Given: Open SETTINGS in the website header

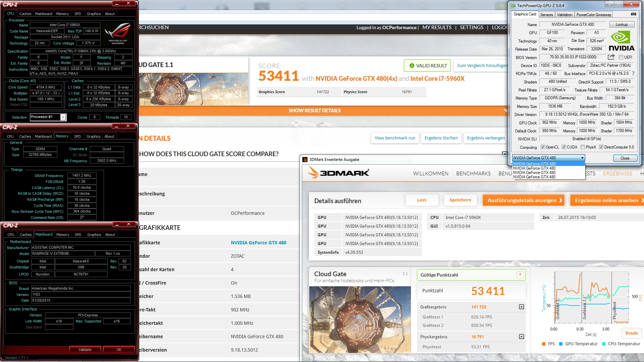Looking at the screenshot, I should (472, 27).
